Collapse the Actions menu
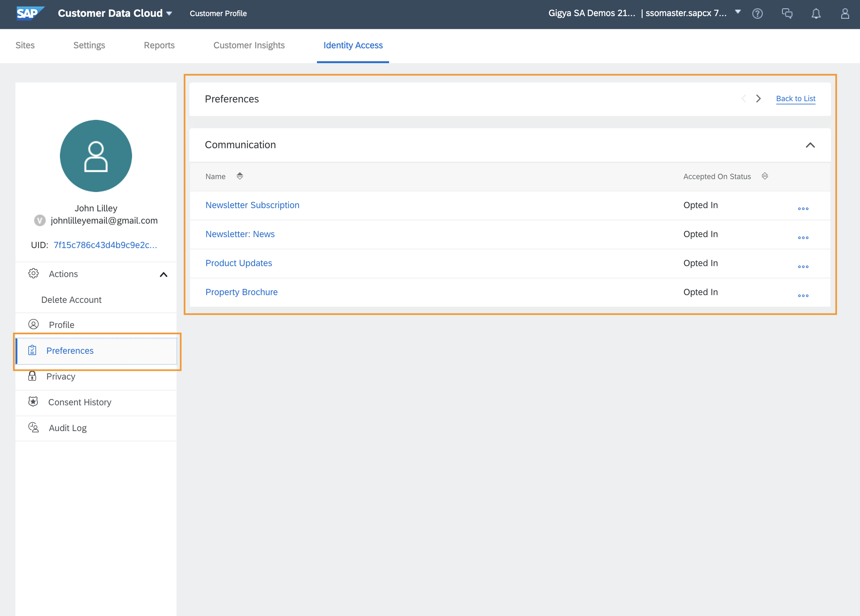The image size is (860, 616). click(x=163, y=274)
